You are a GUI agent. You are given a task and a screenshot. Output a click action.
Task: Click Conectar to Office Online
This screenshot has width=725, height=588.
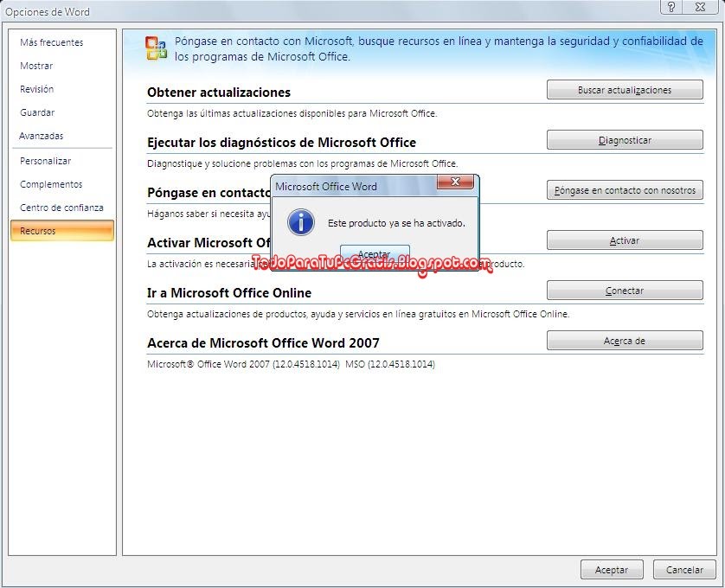(x=625, y=291)
